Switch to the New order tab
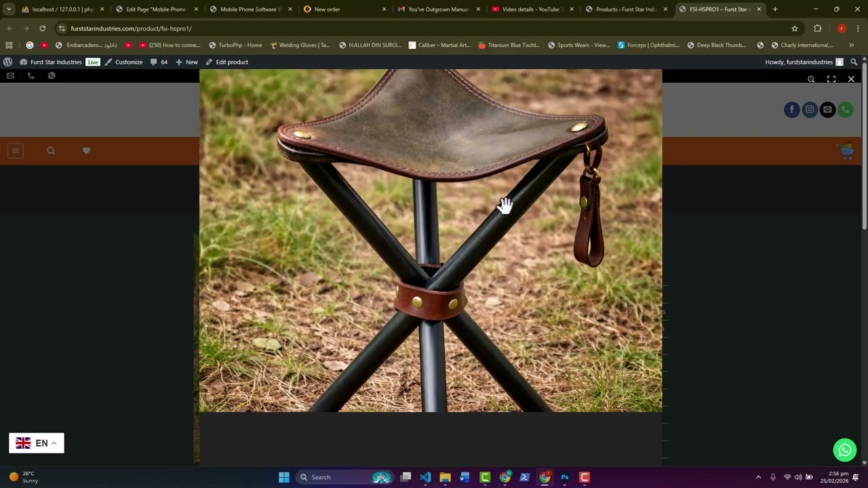The width and height of the screenshot is (868, 488). tap(344, 9)
